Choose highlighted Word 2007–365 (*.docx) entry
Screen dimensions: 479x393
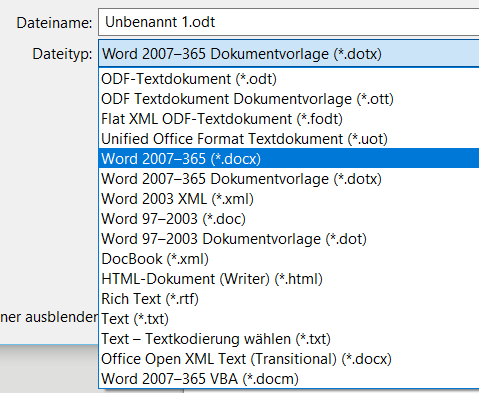289,159
